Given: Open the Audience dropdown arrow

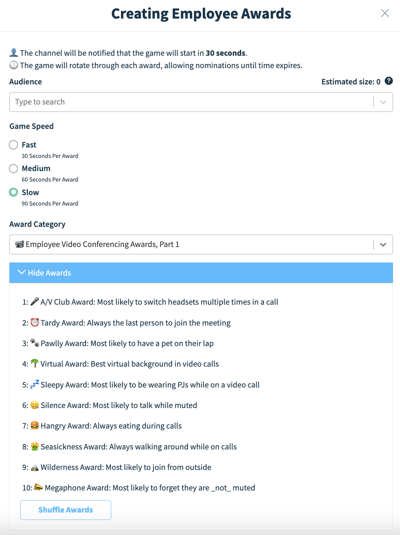Looking at the screenshot, I should [x=383, y=102].
